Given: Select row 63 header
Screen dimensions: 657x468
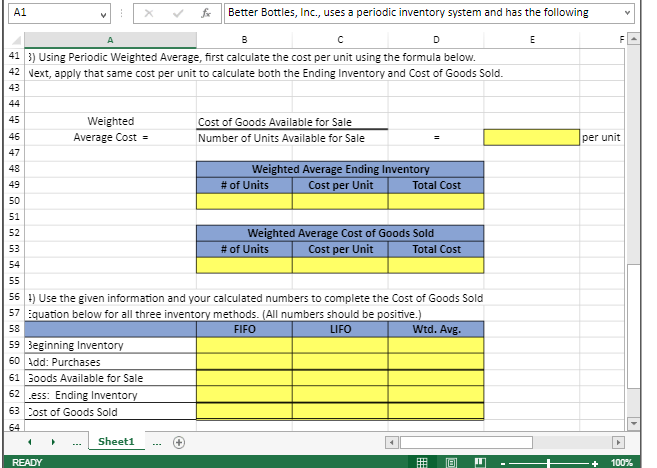Looking at the screenshot, I should pyautogui.click(x=14, y=411).
